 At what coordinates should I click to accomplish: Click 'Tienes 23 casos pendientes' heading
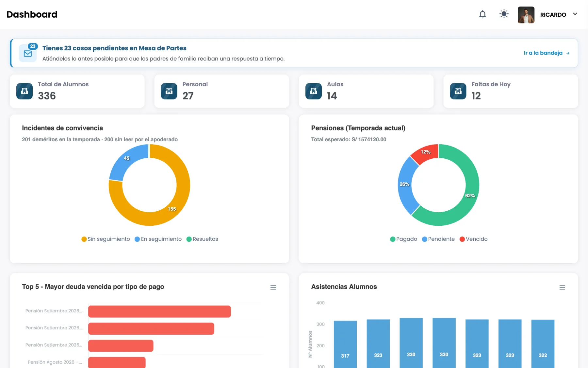[x=114, y=48]
